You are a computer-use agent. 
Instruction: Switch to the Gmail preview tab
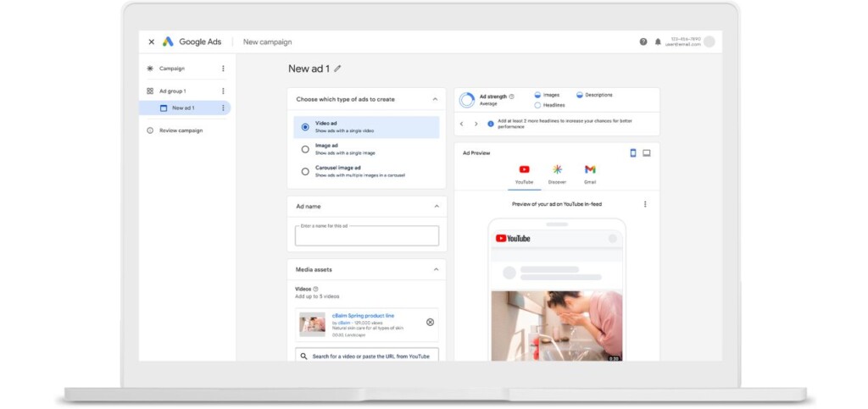tap(590, 174)
